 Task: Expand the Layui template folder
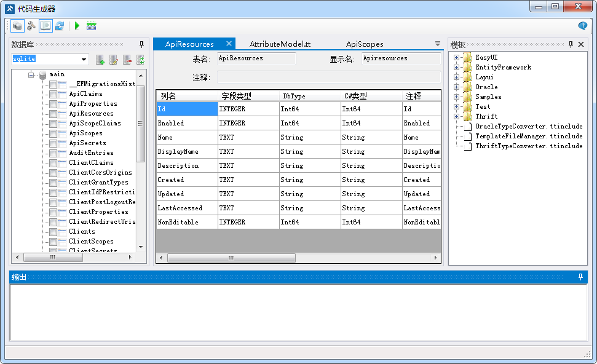tap(456, 77)
